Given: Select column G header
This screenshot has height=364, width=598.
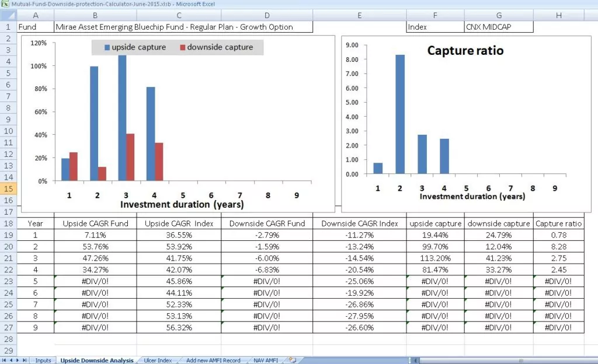Looking at the screenshot, I should [x=499, y=15].
